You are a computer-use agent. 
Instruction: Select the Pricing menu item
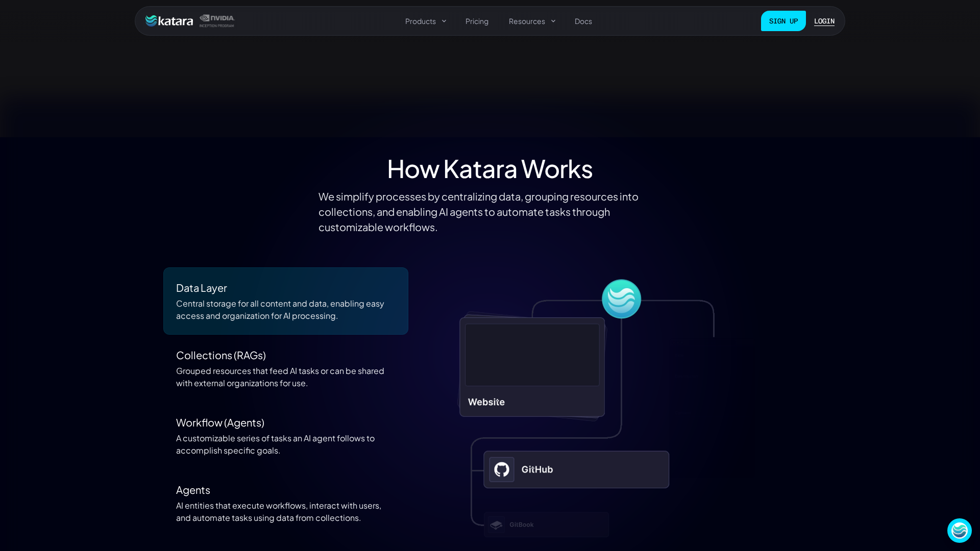477,21
